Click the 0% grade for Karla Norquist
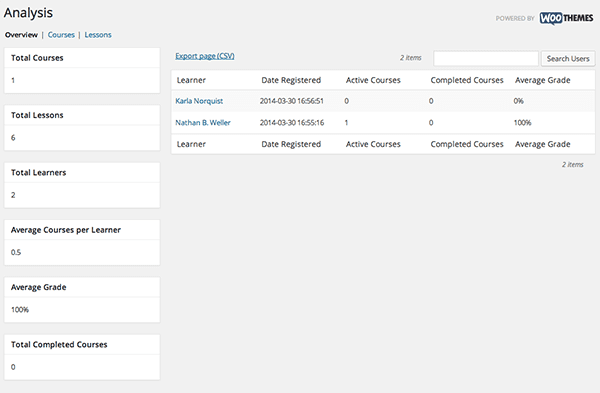 (518, 101)
